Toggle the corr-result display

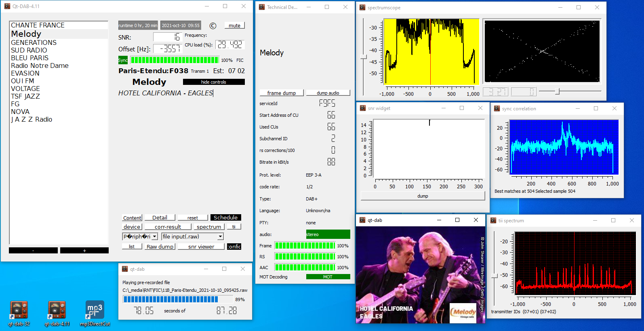168,227
